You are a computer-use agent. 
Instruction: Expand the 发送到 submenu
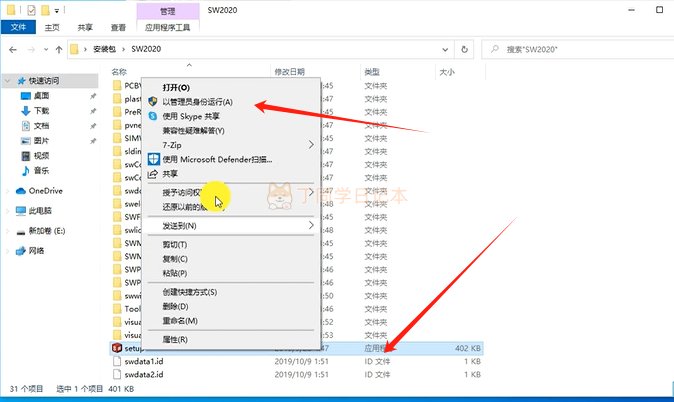[x=311, y=226]
